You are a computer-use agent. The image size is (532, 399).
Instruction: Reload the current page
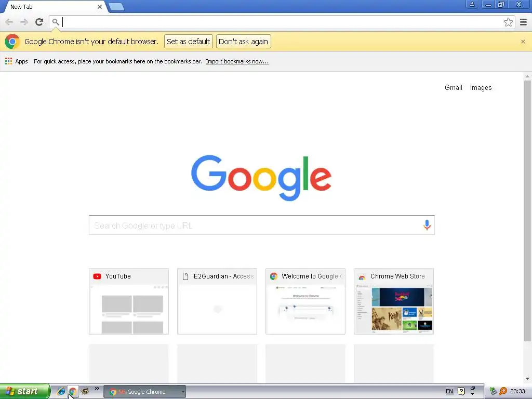[x=39, y=22]
